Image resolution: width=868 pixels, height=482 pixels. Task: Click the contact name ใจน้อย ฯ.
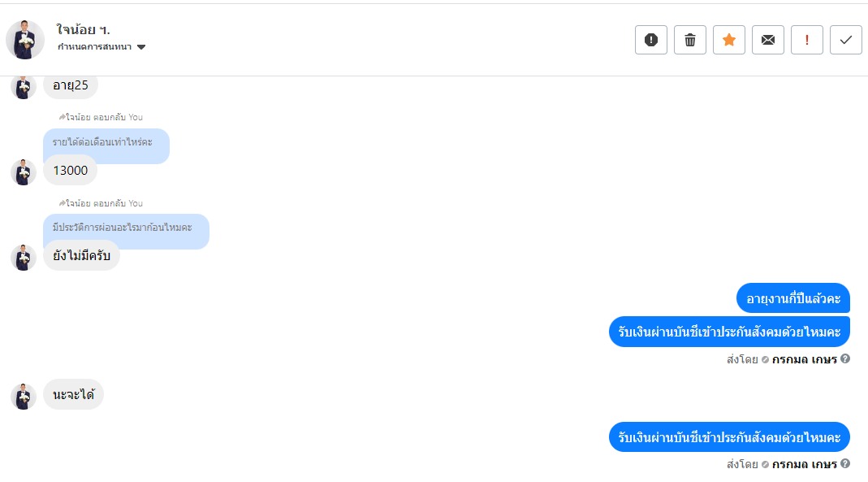84,29
